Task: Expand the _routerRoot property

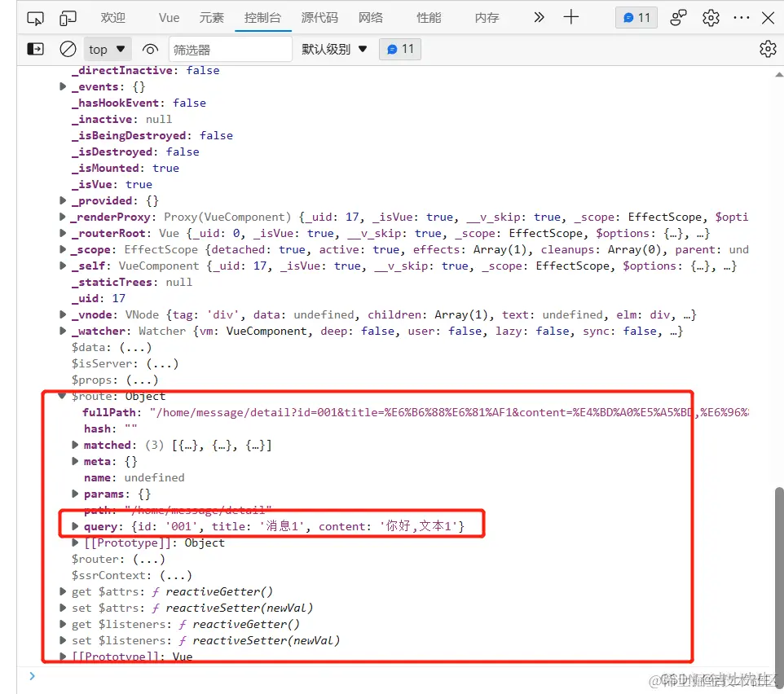Action: coord(63,233)
